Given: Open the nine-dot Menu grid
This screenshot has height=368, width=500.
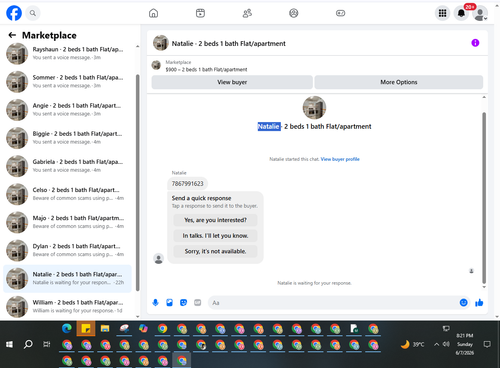Looking at the screenshot, I should coord(442,13).
